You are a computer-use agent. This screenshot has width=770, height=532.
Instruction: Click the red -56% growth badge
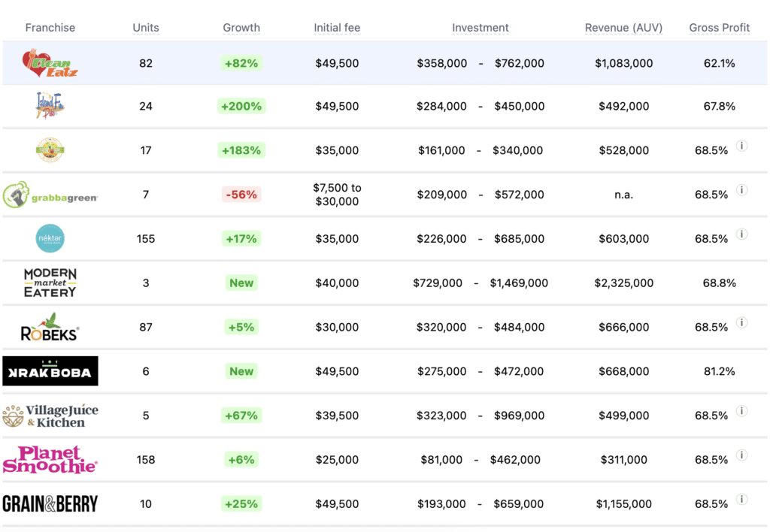(241, 195)
